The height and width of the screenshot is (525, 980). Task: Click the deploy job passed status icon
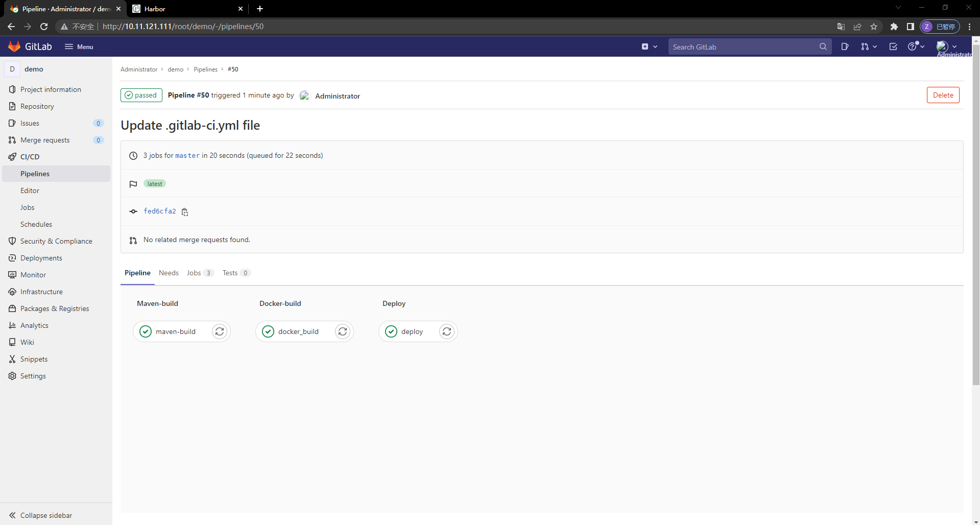click(x=391, y=331)
